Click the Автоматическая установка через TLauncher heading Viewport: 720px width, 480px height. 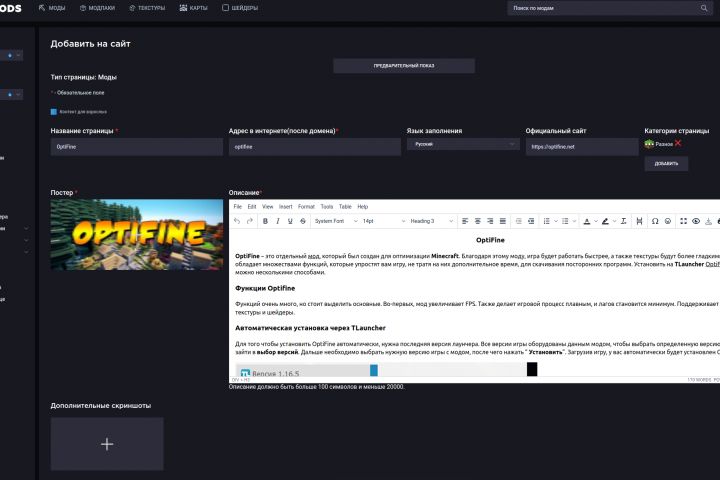click(x=310, y=328)
